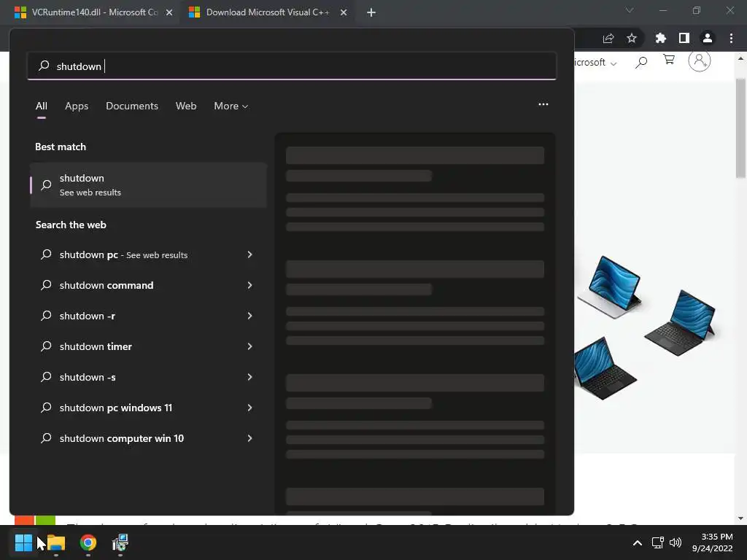747x560 pixels.
Task: Switch to the Documents search filter
Action: 132,106
